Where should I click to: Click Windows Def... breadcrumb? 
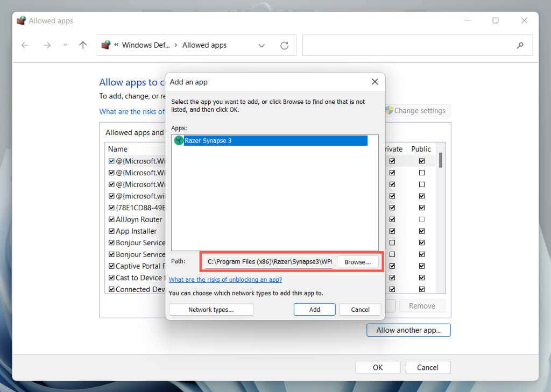[x=146, y=45]
